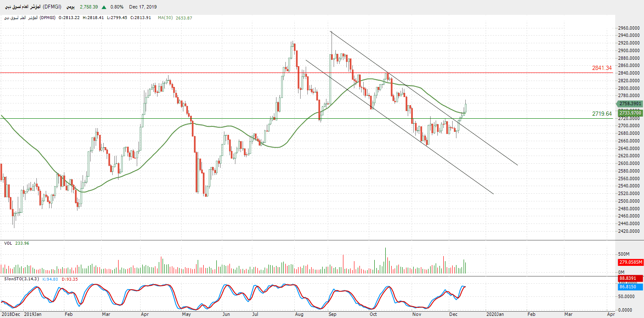
Task: Click the 0.80% change value
Action: point(116,7)
